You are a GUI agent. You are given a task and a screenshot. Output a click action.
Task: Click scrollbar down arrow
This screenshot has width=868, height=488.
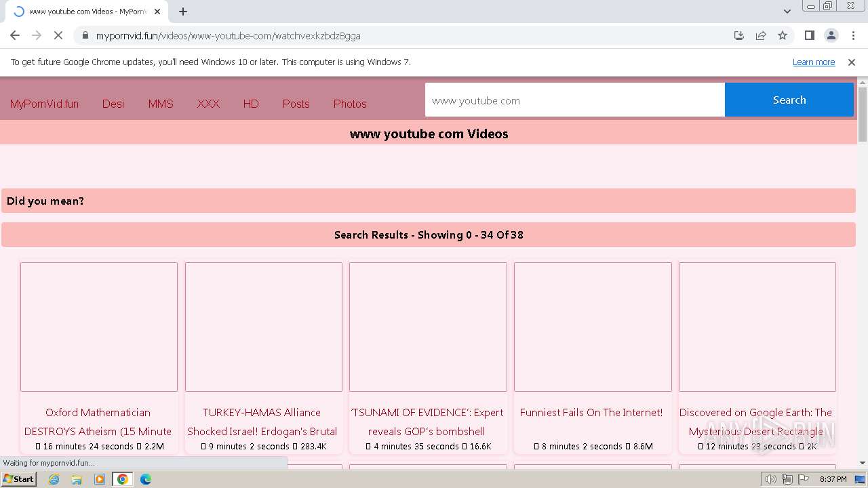click(863, 463)
